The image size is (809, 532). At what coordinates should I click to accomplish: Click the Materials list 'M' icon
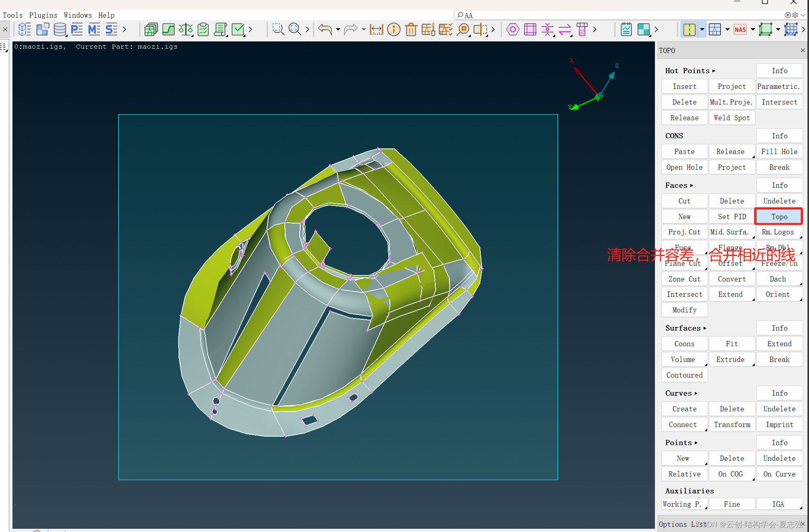[x=94, y=29]
